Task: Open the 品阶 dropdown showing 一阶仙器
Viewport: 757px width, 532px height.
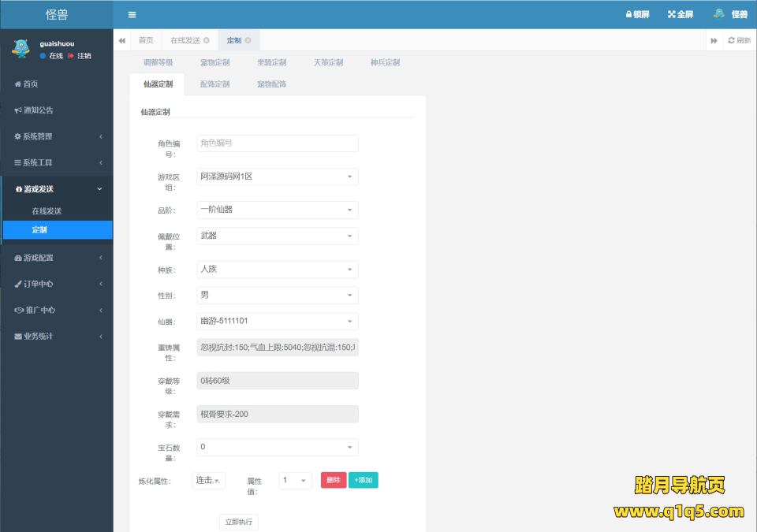Action: pyautogui.click(x=277, y=210)
